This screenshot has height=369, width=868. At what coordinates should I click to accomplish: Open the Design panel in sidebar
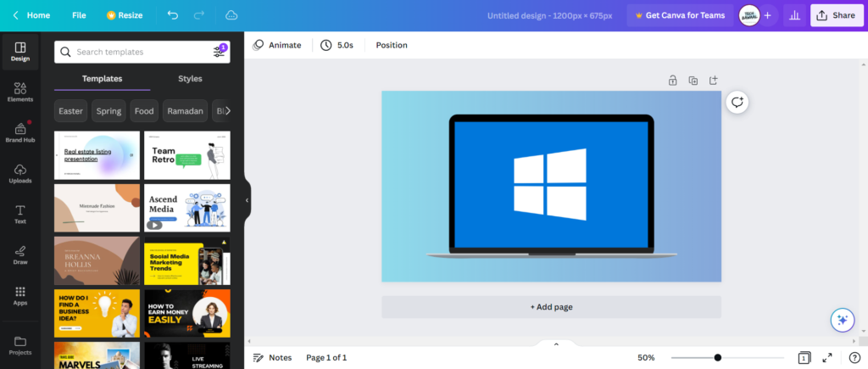tap(20, 52)
